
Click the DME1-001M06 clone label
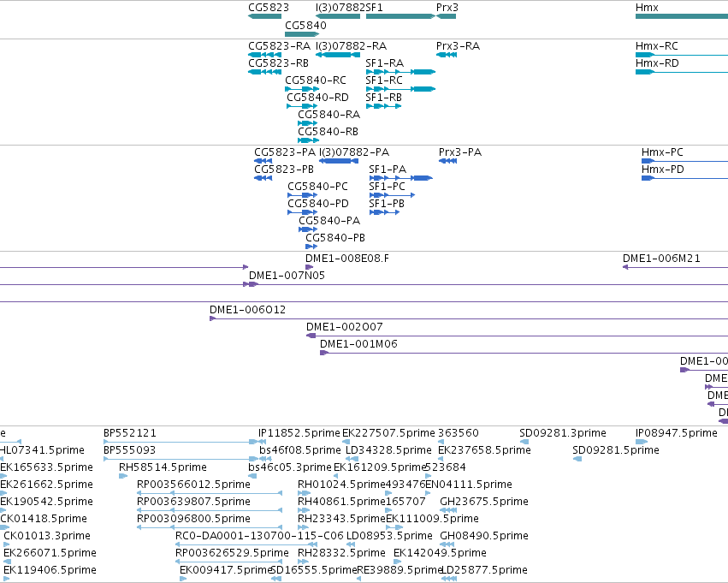point(358,344)
